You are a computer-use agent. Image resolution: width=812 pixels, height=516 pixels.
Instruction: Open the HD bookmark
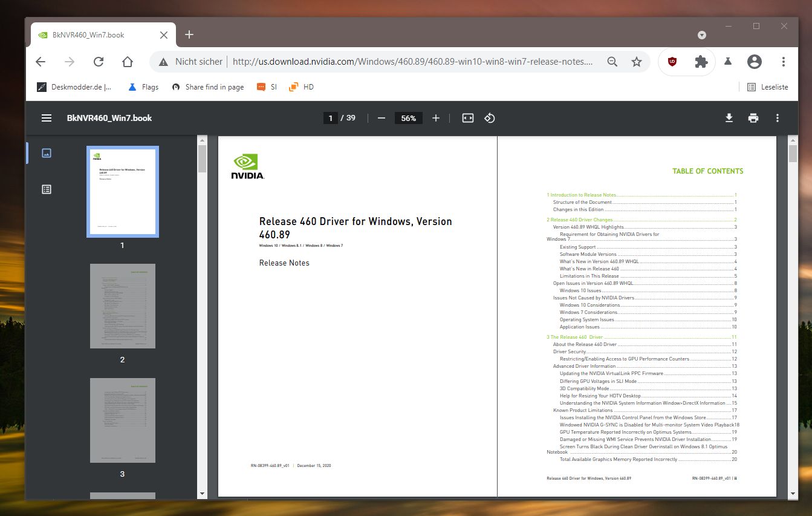tap(301, 87)
